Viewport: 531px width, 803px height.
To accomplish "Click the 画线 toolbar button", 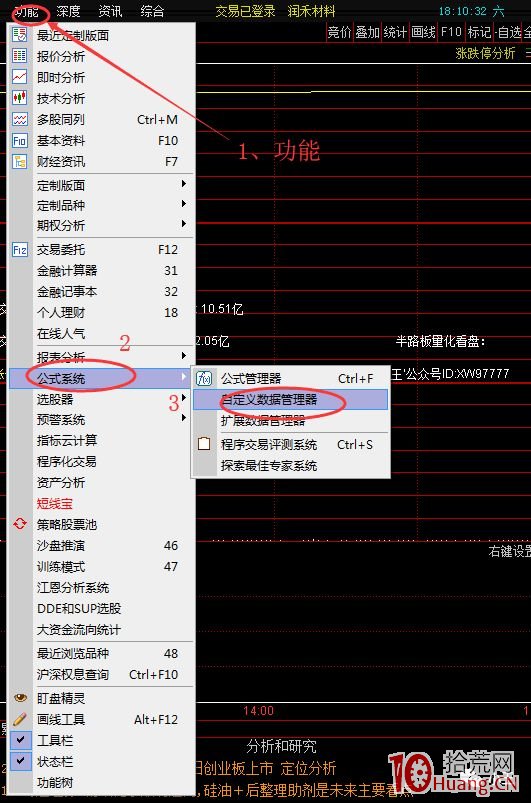I will tap(424, 32).
